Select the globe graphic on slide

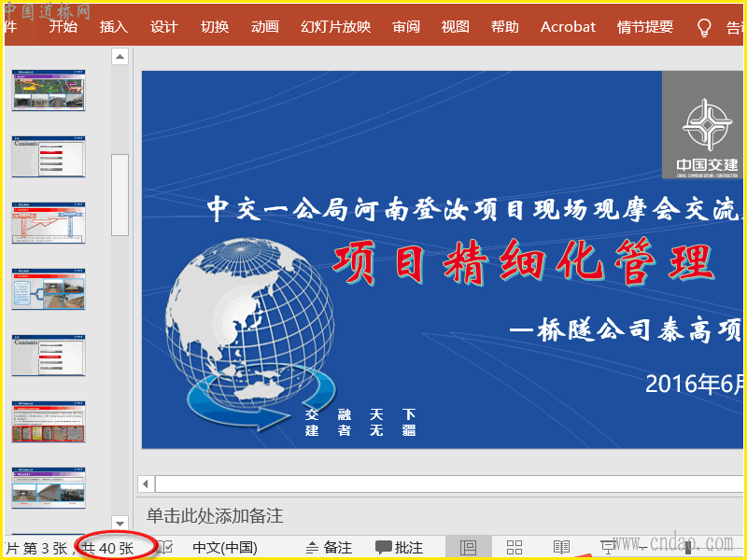(251, 333)
